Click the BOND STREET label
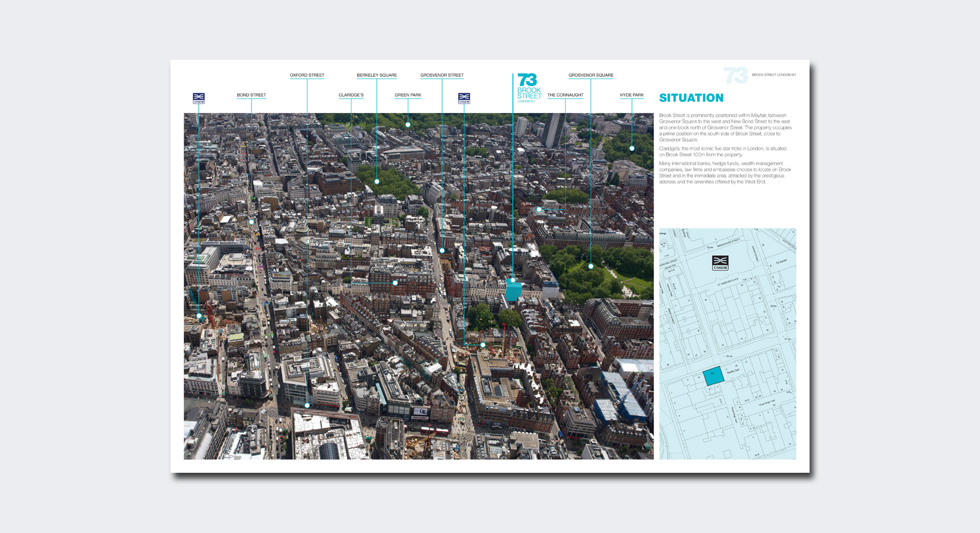The width and height of the screenshot is (980, 533). [251, 95]
